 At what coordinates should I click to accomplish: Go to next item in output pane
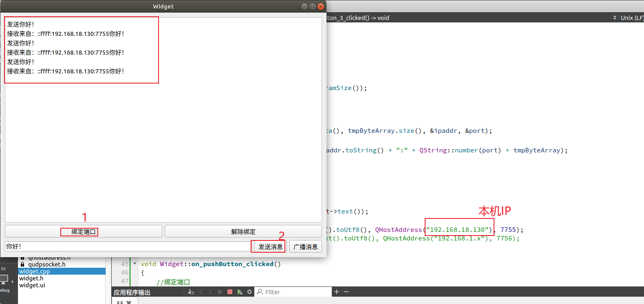210,292
